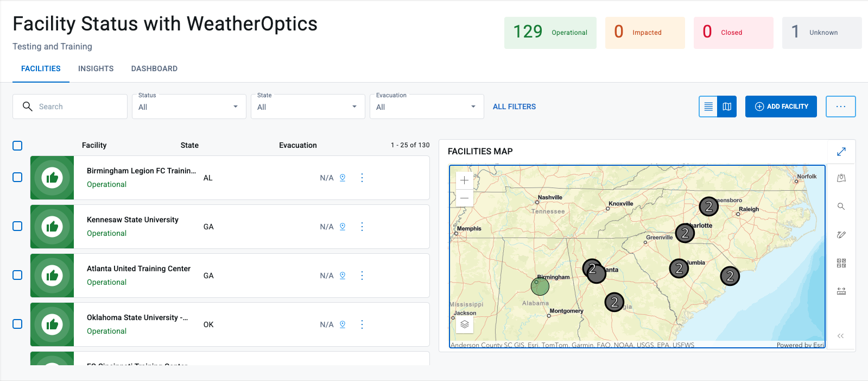Check the Oklahoma State University checkbox
Viewport: 868px width, 381px height.
[x=17, y=324]
